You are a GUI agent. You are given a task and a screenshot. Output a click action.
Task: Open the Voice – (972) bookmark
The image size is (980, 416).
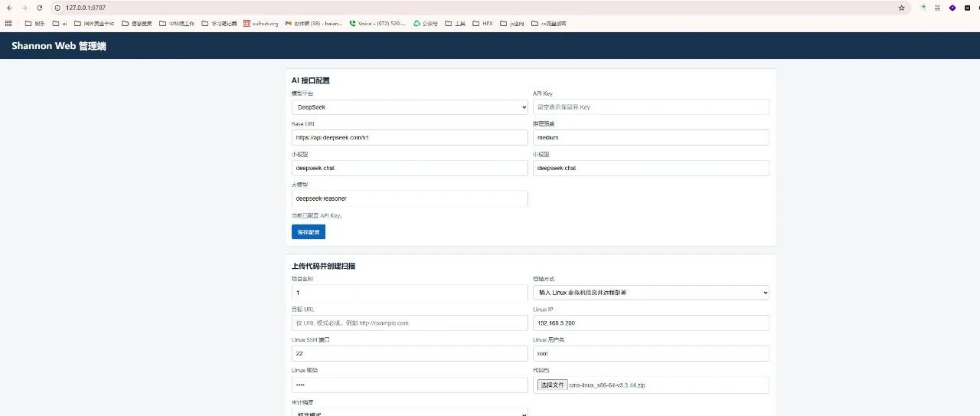click(377, 23)
